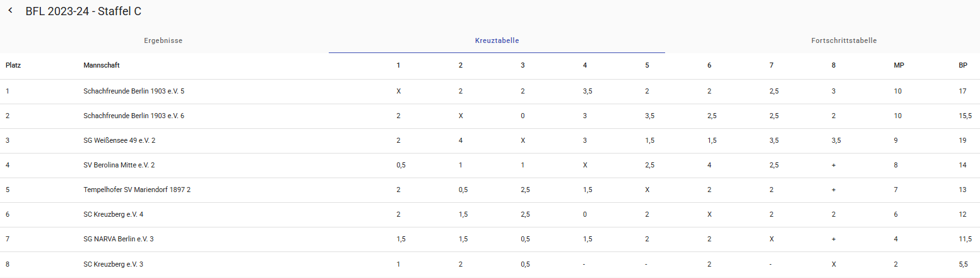Click the column 8 header
980x278 pixels.
pos(834,65)
